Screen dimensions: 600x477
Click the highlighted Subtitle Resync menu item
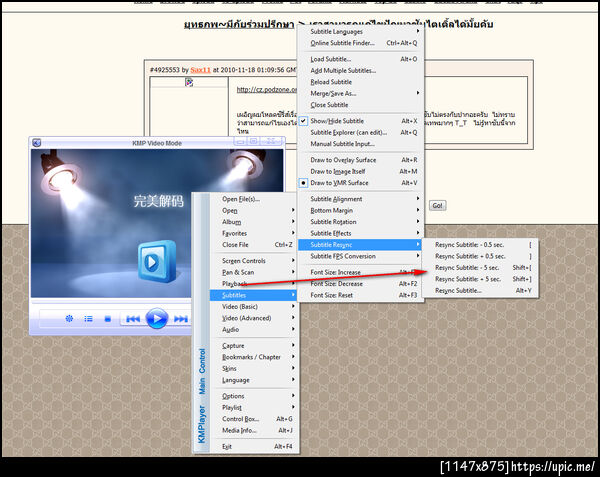tap(360, 245)
